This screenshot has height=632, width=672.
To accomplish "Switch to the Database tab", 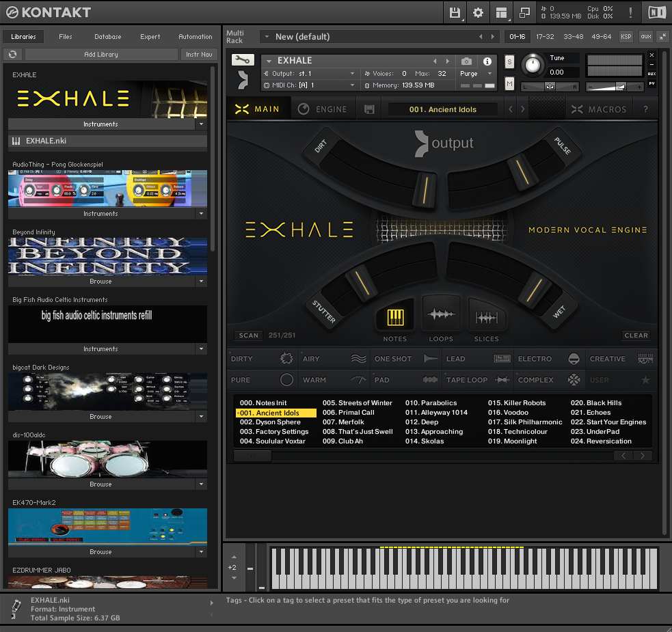I will (108, 37).
